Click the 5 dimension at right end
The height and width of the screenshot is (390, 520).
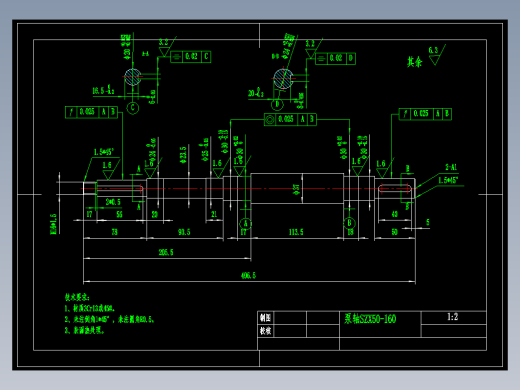tap(428, 222)
